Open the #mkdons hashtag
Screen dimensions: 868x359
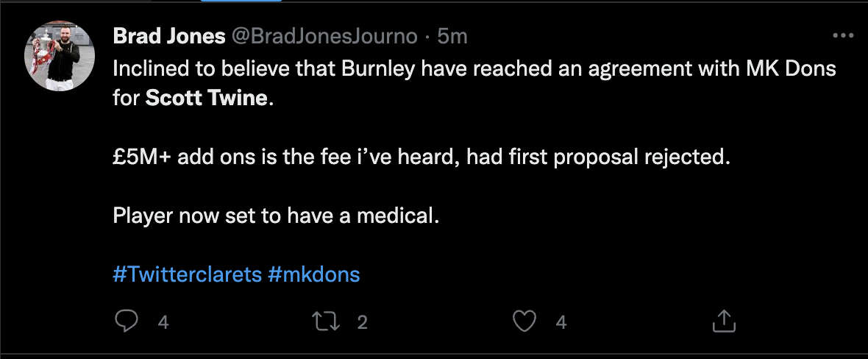[314, 274]
